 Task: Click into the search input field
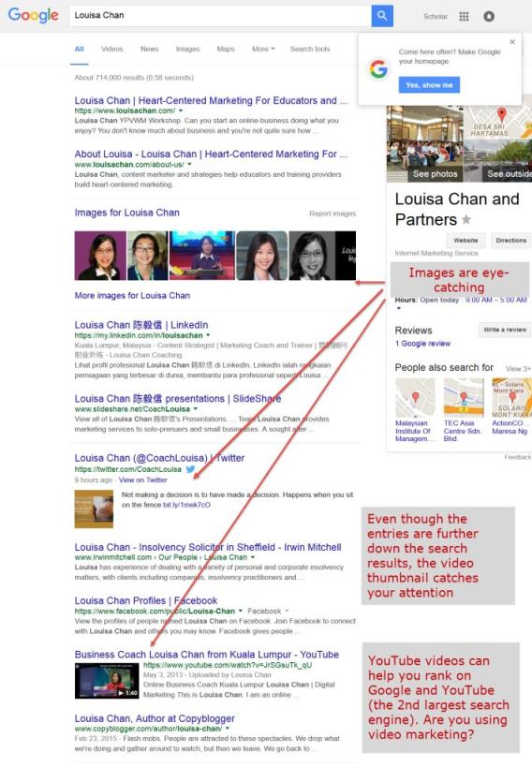[x=220, y=16]
